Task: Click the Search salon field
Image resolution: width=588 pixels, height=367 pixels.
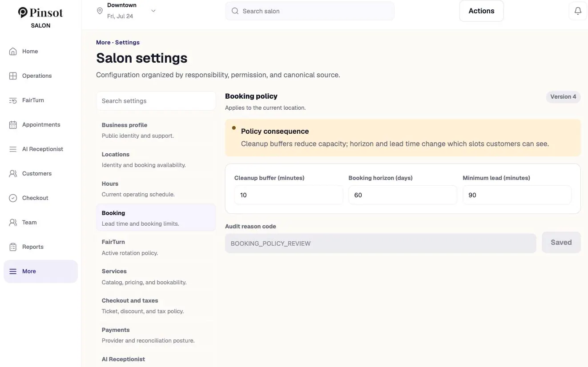Action: pos(310,11)
